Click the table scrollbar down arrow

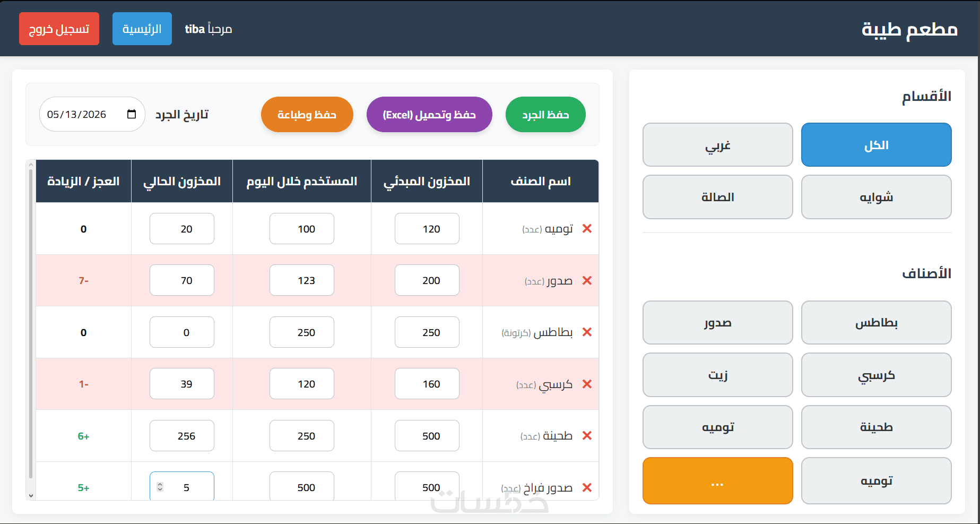point(31,495)
